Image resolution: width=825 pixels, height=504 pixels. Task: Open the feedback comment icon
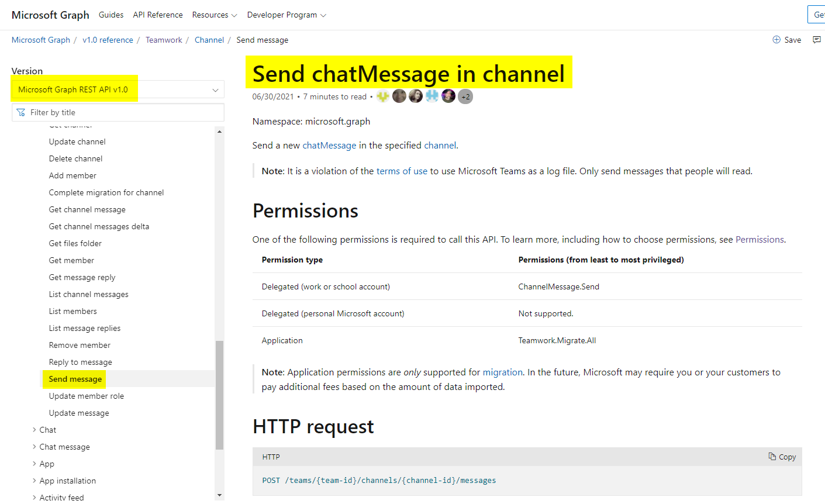[x=817, y=40]
